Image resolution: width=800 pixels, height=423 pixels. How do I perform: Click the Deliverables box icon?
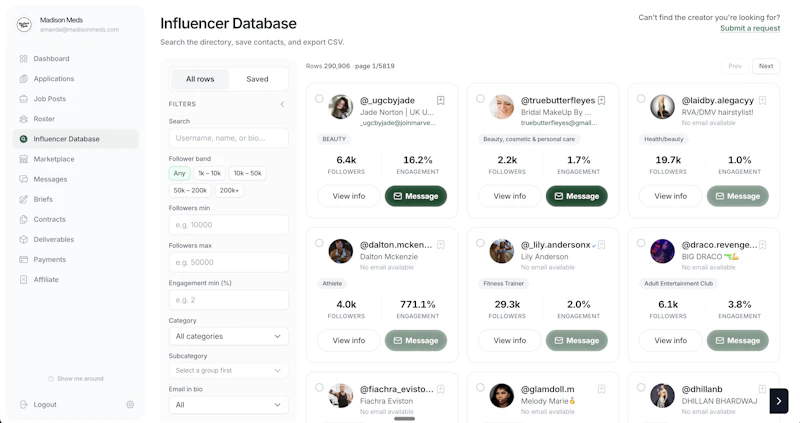23,239
